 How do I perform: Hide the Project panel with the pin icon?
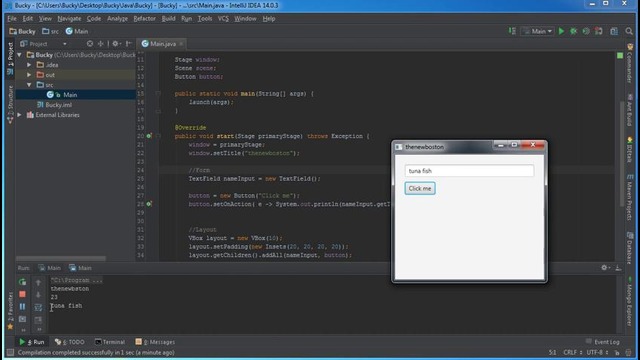129,43
